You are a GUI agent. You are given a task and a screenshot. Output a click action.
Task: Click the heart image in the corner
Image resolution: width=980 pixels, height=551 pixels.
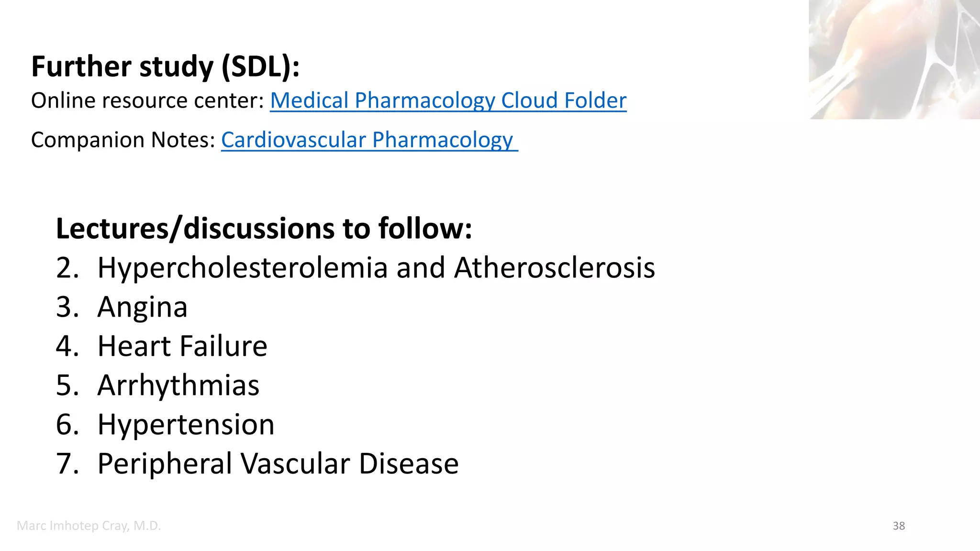point(894,59)
